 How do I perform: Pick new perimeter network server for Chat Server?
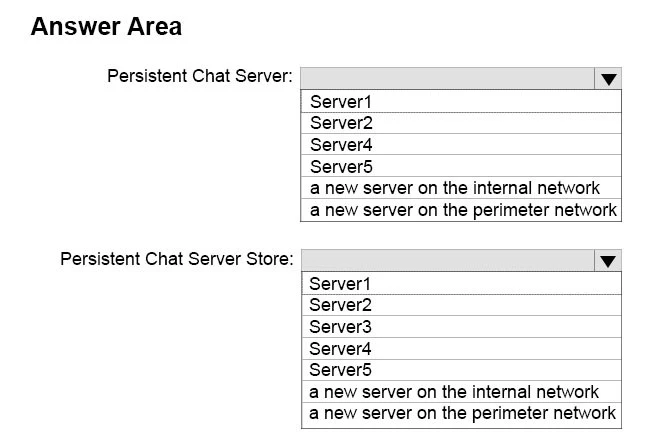pos(460,210)
